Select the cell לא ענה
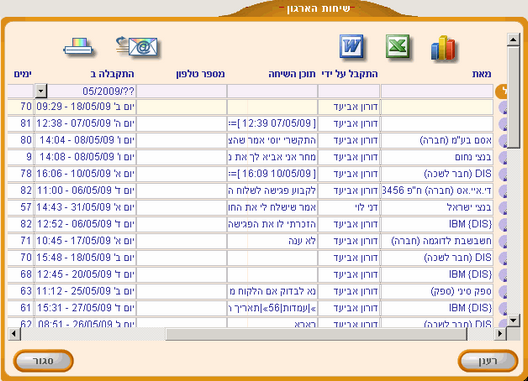This screenshot has height=381, width=528. (x=272, y=241)
